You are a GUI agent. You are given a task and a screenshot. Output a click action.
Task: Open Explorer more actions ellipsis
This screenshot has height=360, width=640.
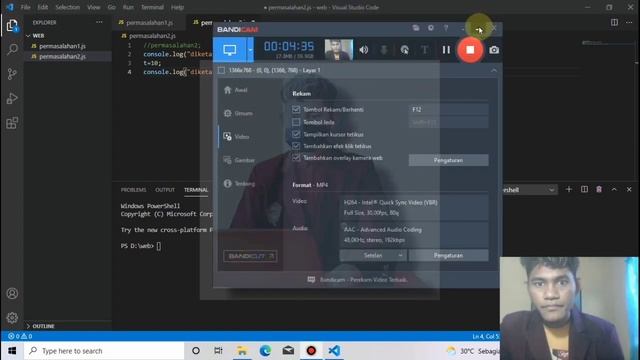tap(99, 22)
